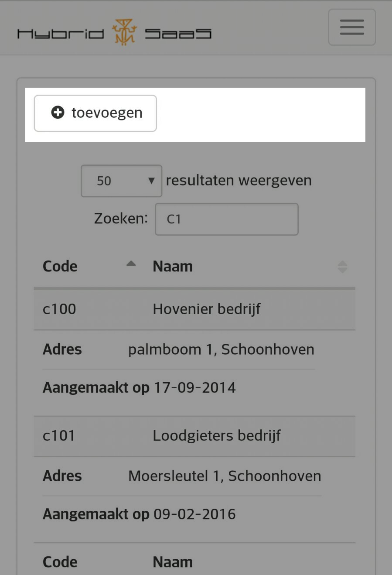Image resolution: width=392 pixels, height=575 pixels.
Task: Click the top Code column header label
Action: pyautogui.click(x=60, y=267)
